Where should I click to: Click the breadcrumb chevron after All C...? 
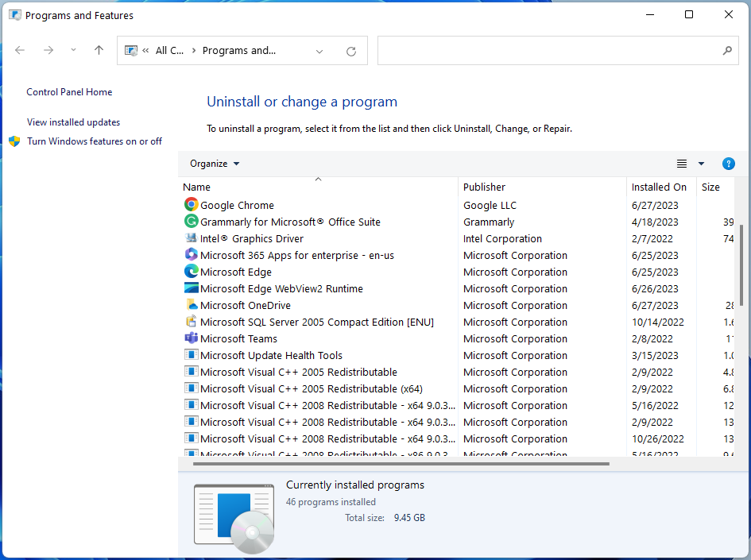(193, 50)
